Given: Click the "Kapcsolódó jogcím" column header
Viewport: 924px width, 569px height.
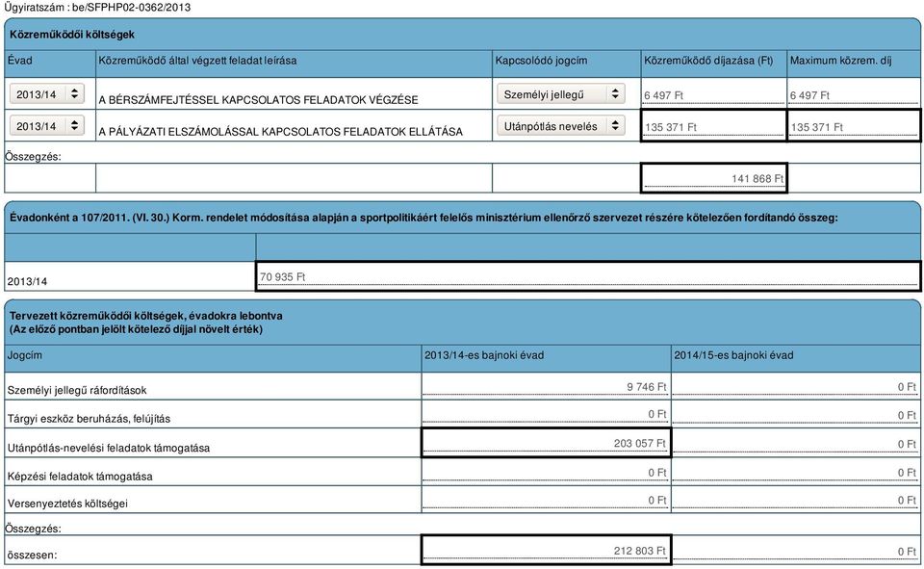Looking at the screenshot, I should [541, 60].
